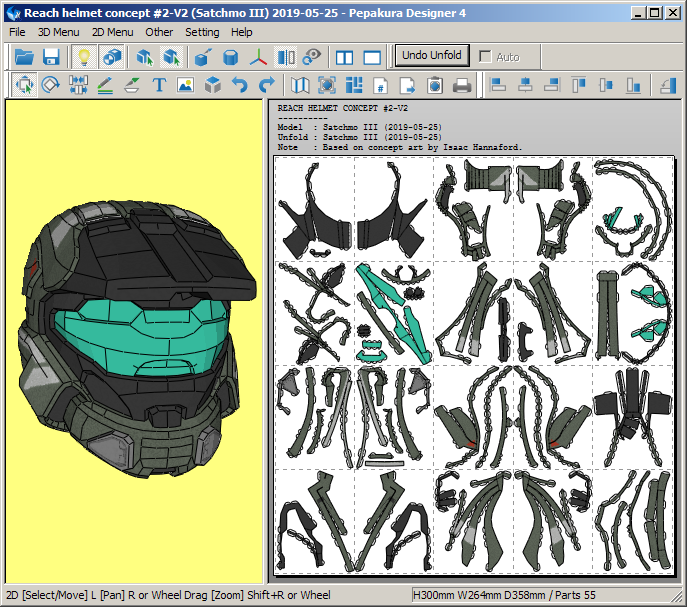Click the insert image tool
Viewport: 687px width, 607px height.
186,85
